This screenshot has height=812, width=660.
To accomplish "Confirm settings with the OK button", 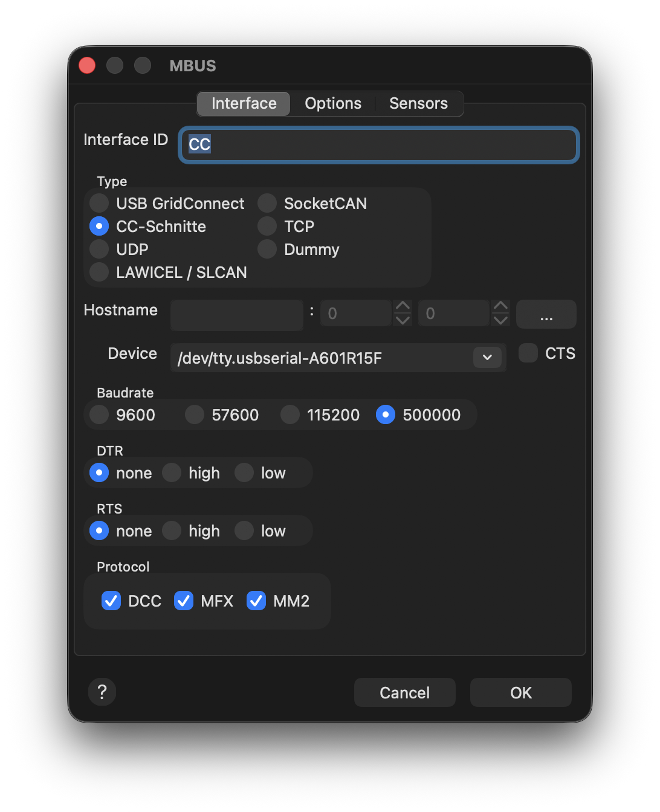I will (520, 692).
